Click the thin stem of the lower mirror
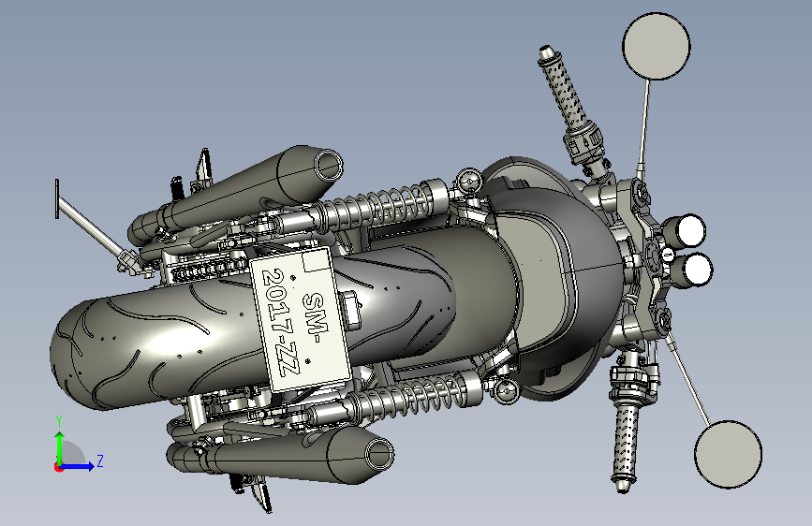 click(x=688, y=379)
